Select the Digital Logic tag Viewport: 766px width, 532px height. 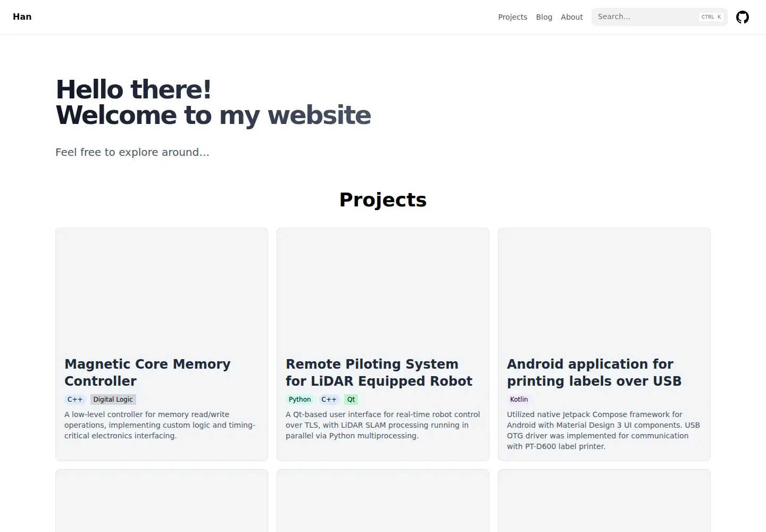[x=113, y=400]
